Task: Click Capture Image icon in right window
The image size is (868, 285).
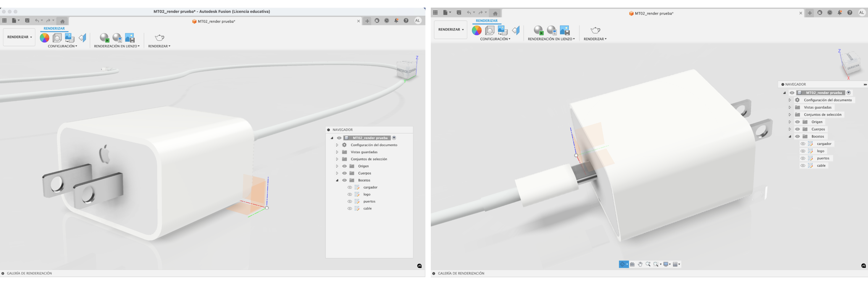Action: coord(564,31)
